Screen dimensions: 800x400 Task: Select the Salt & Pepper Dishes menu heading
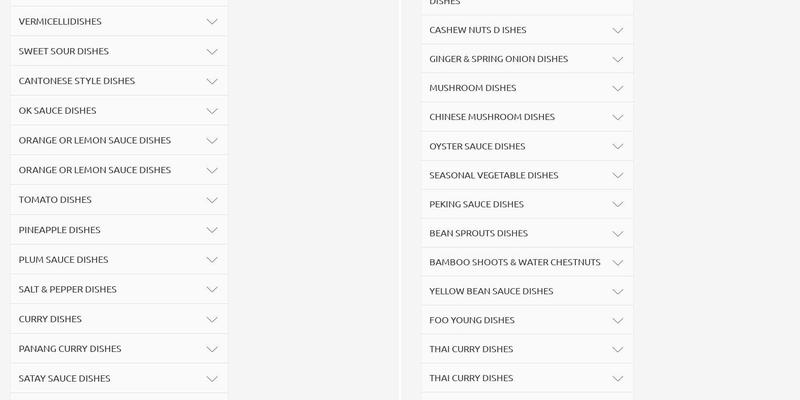pyautogui.click(x=68, y=290)
